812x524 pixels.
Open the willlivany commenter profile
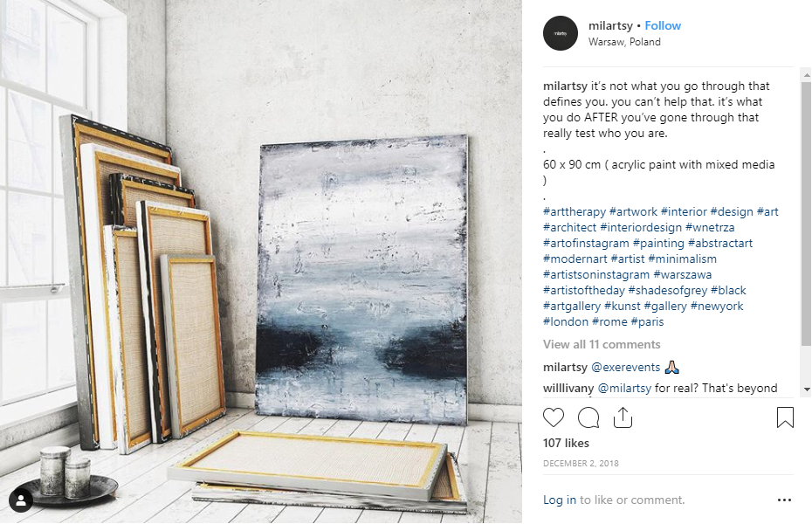[568, 389]
